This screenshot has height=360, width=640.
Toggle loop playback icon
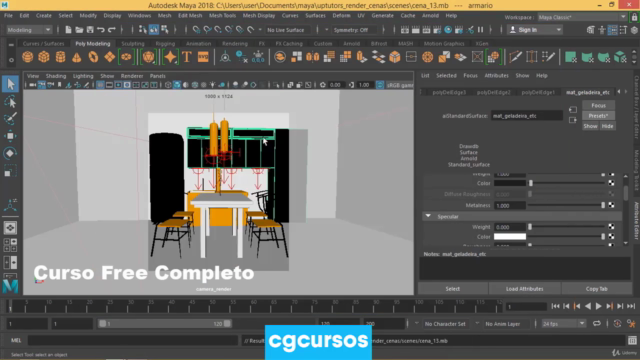(x=597, y=324)
